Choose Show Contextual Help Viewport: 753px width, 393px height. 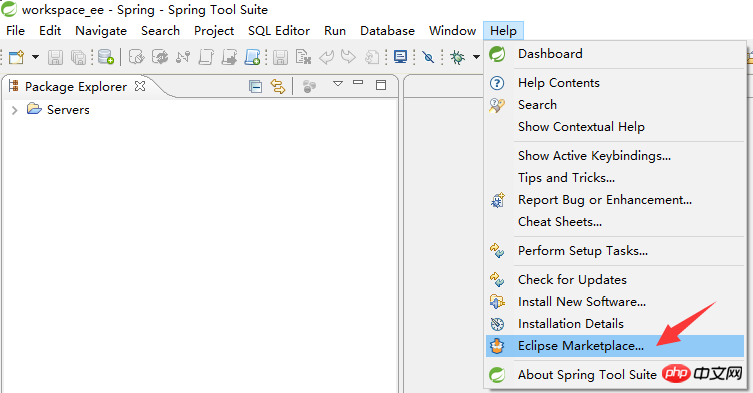click(x=615, y=127)
